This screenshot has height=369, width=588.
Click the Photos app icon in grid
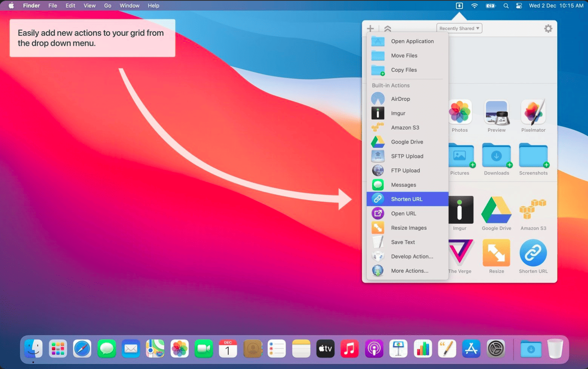click(x=460, y=112)
